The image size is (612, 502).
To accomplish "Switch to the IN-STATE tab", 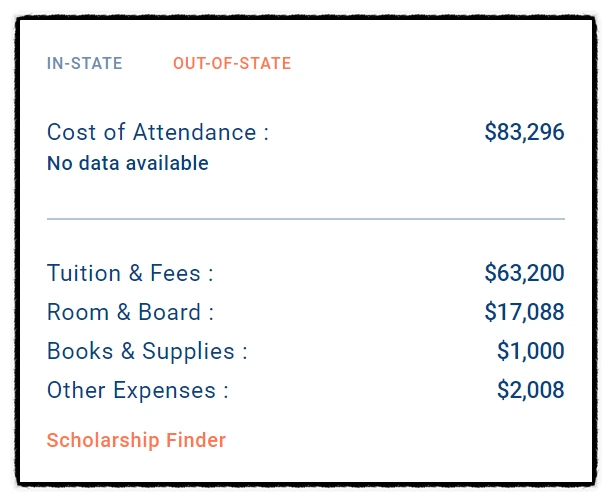I will pyautogui.click(x=85, y=64).
